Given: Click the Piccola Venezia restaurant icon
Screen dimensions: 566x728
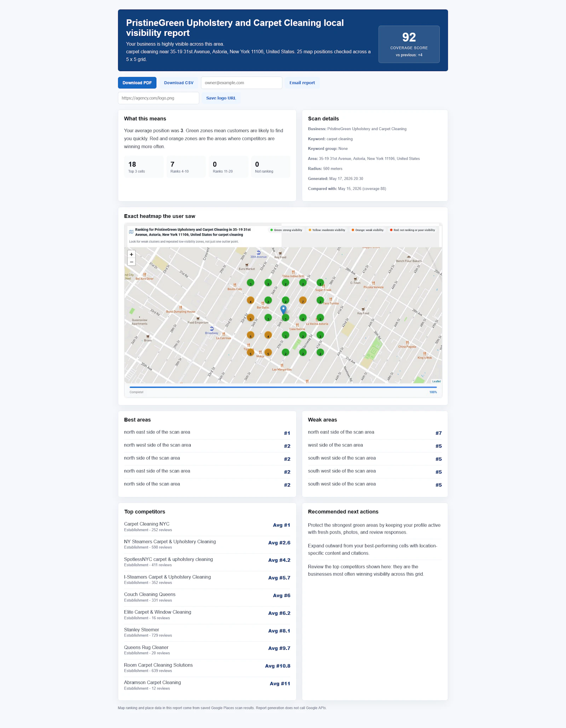Looking at the screenshot, I should coord(374,283).
